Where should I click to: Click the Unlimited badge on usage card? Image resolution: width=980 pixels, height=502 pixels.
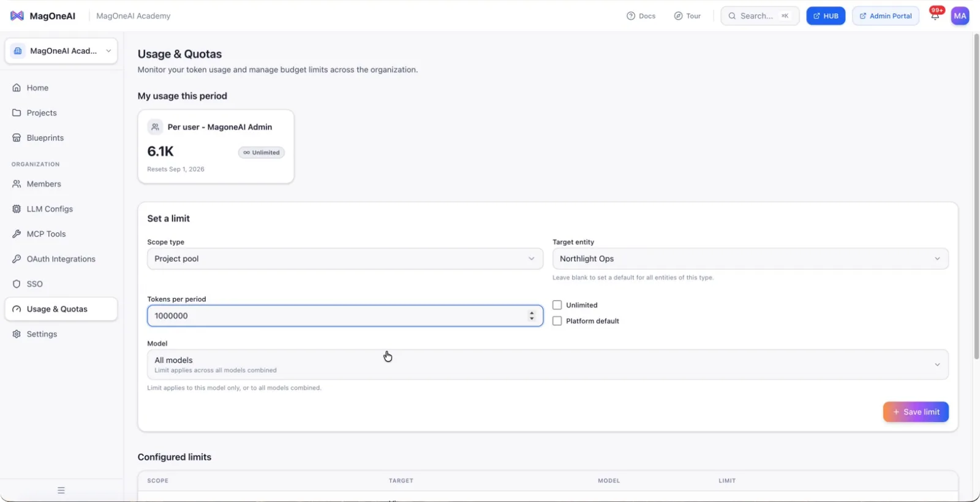tap(262, 153)
